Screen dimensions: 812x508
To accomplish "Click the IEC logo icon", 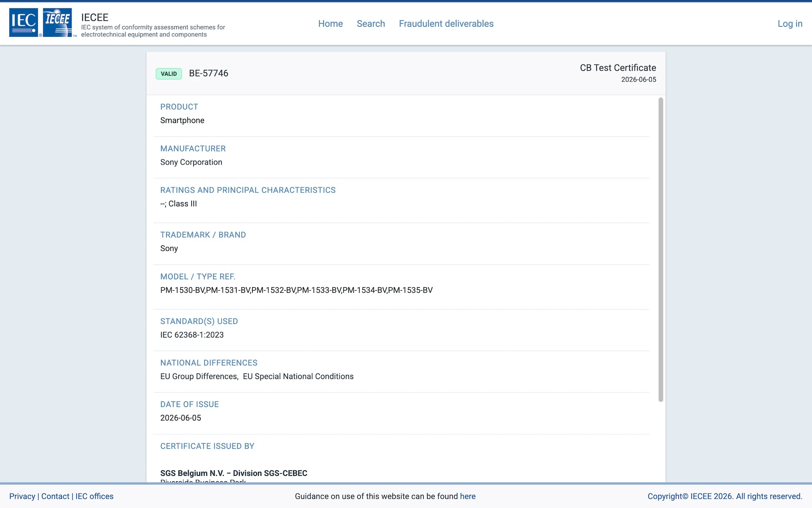I will click(x=24, y=22).
